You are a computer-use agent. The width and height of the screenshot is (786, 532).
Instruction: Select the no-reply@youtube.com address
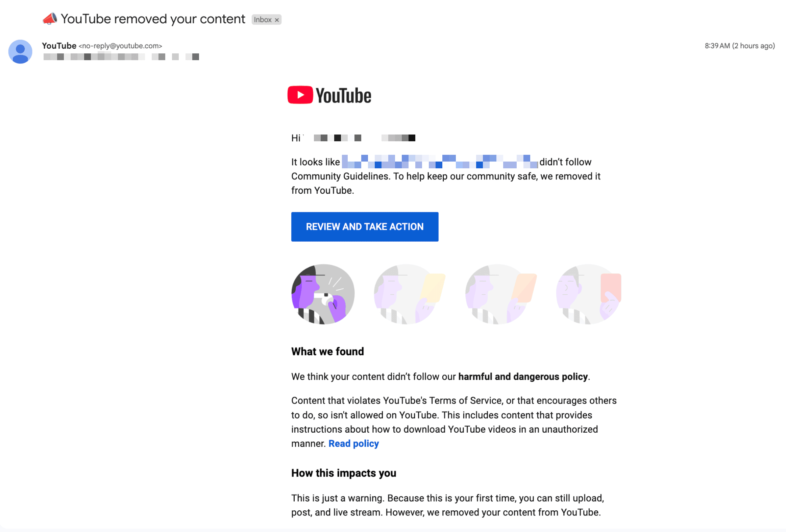[120, 46]
